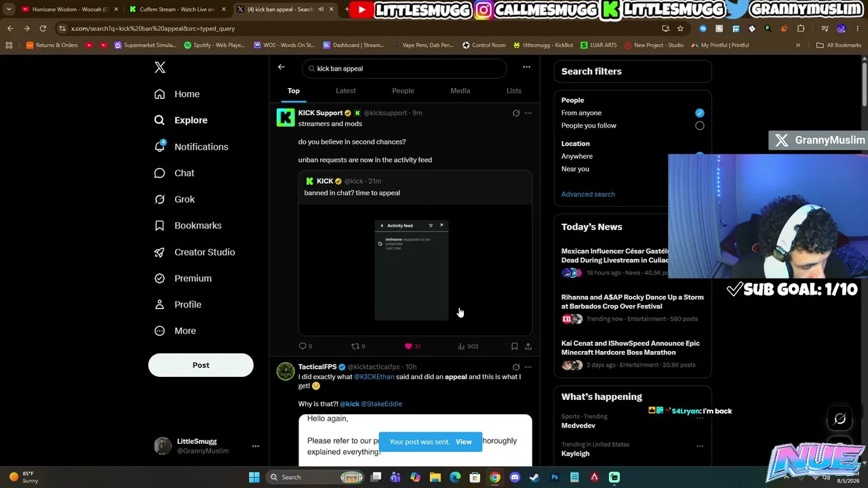The width and height of the screenshot is (868, 488).
Task: Open Discord from the taskbar
Action: click(x=515, y=477)
